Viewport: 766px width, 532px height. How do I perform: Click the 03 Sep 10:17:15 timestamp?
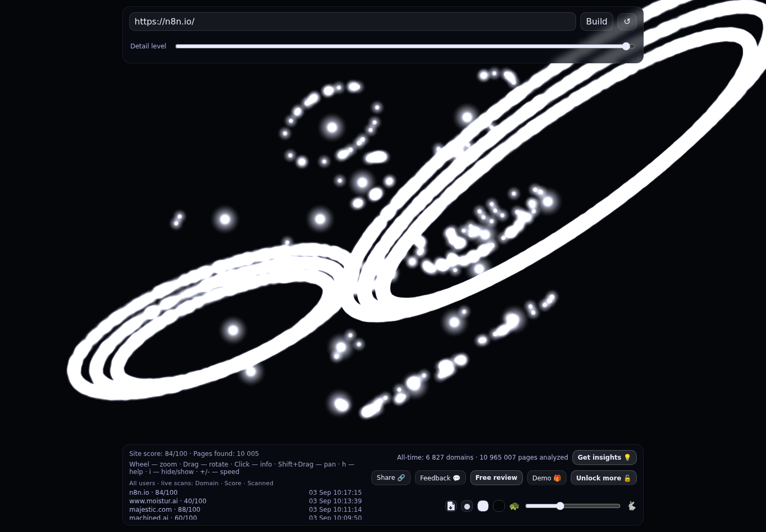[335, 493]
